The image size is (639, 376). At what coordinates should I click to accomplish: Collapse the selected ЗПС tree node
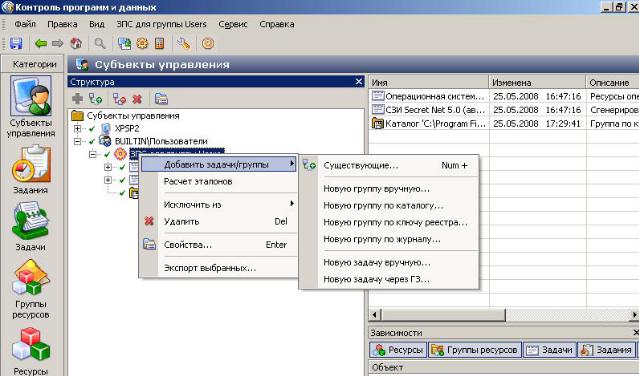[93, 154]
